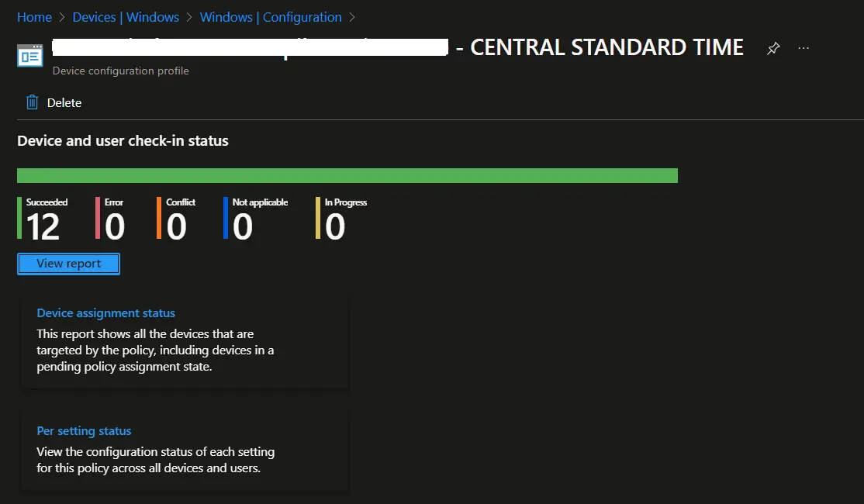Navigate to Home in the breadcrumb
The height and width of the screenshot is (504, 864).
click(x=34, y=16)
